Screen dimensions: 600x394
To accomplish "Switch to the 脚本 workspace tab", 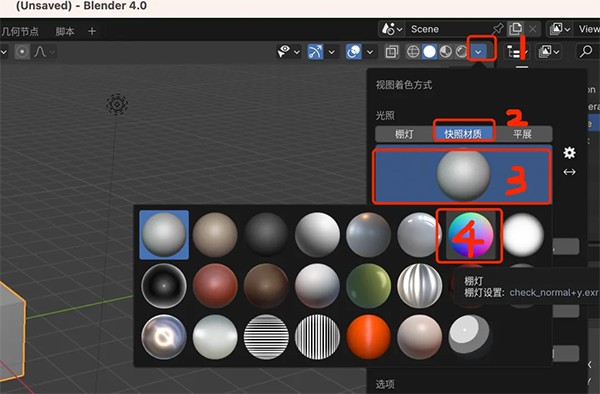I will coord(65,31).
